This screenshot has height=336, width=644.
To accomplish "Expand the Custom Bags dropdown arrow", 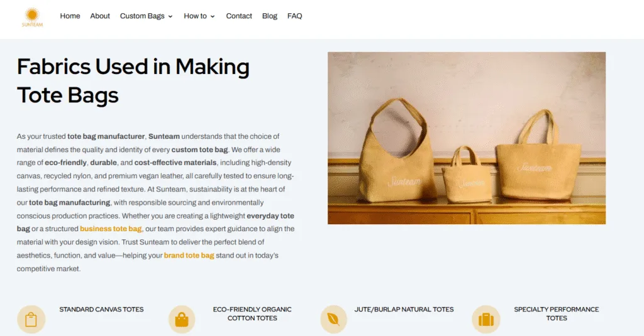I will [x=170, y=16].
